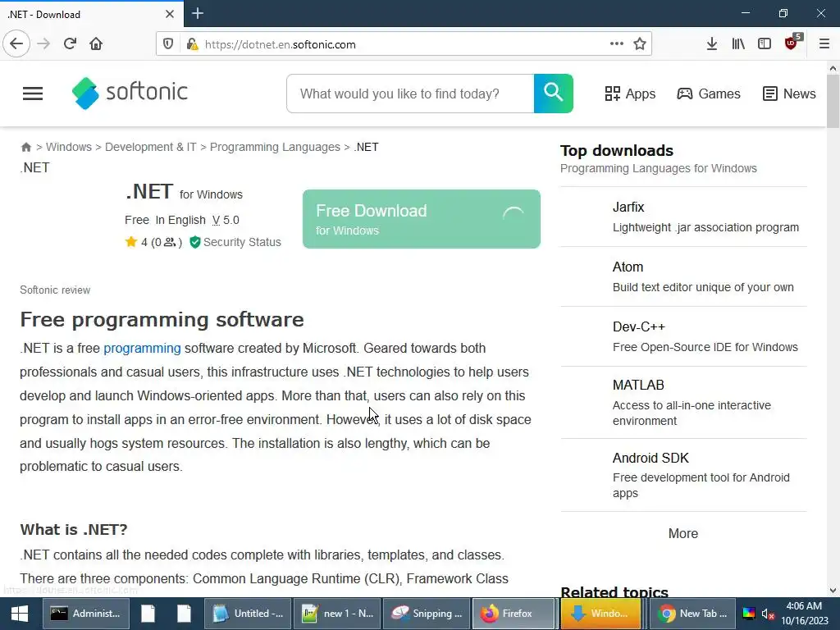Click the V 5.0 version text

226,220
